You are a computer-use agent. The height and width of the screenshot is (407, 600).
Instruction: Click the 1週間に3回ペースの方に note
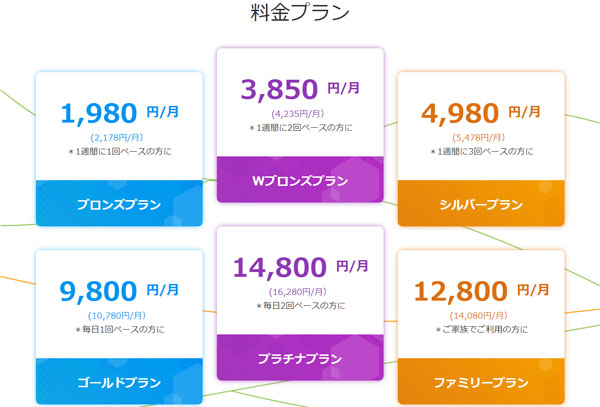click(481, 151)
